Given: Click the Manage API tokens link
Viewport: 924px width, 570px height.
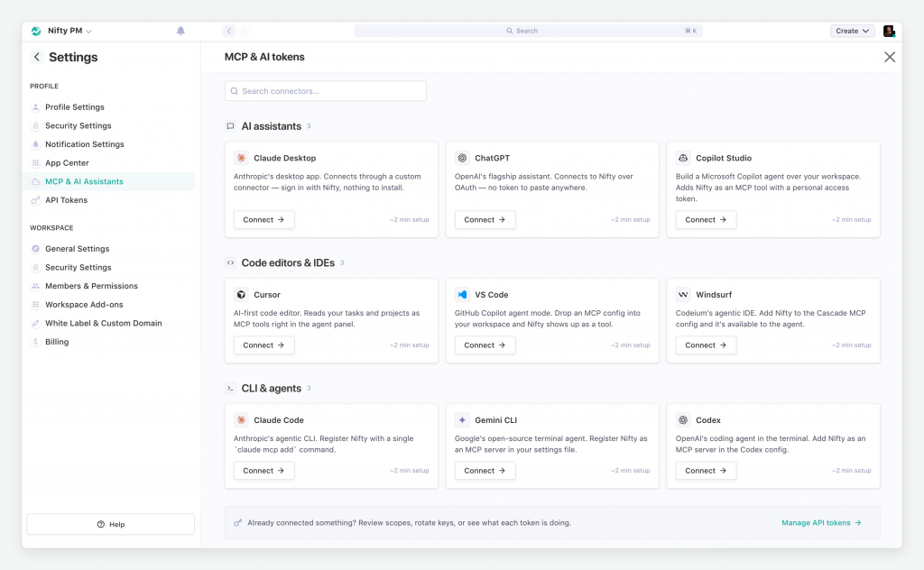Looking at the screenshot, I should click(821, 523).
